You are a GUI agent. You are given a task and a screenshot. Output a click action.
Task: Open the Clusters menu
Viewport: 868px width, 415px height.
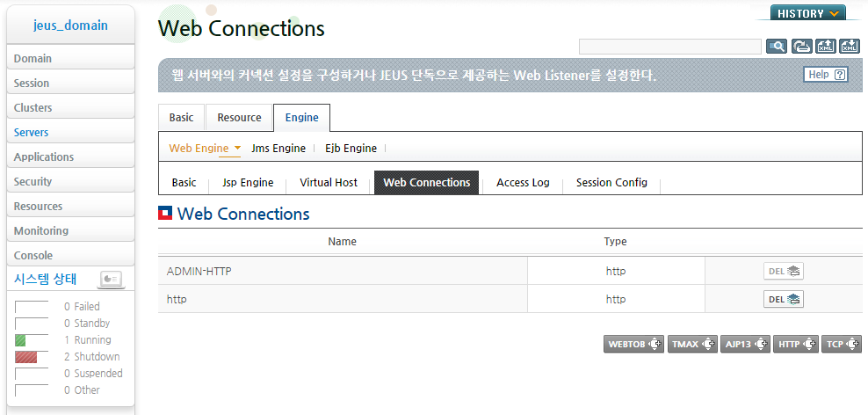click(x=70, y=107)
